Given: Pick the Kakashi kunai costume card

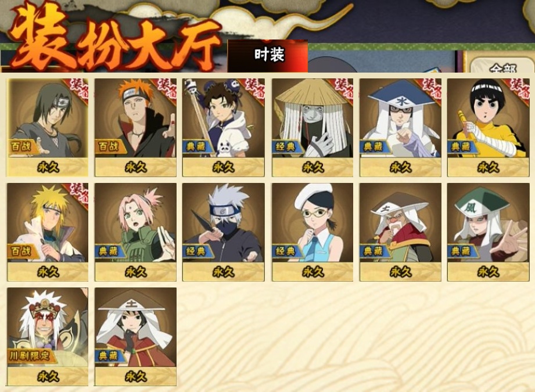Looking at the screenshot, I should click(x=224, y=232).
